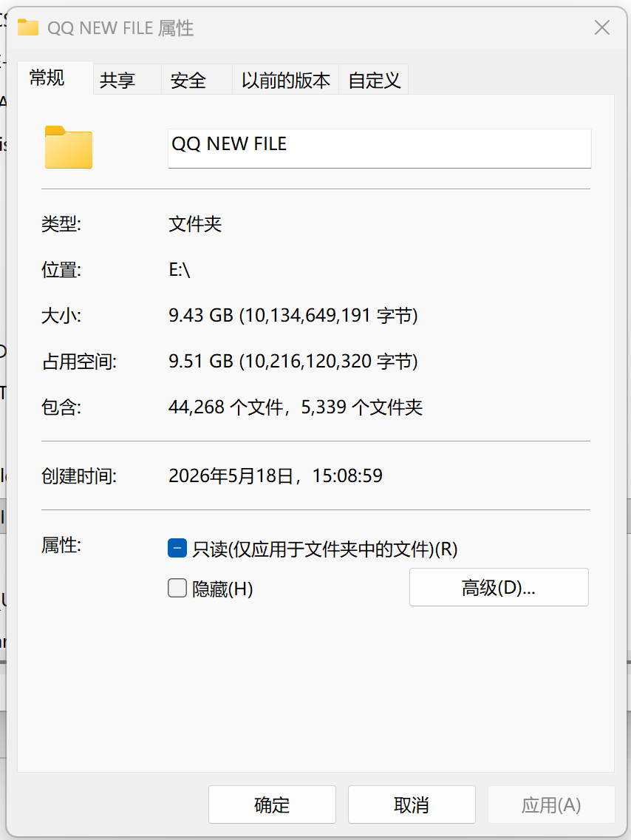The image size is (631, 840).
Task: Click the creation time value text
Action: point(276,475)
